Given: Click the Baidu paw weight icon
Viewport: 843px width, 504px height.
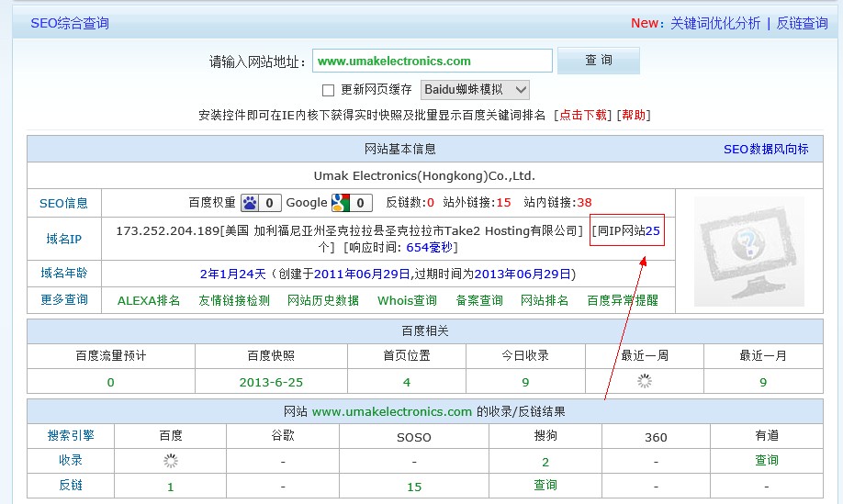Looking at the screenshot, I should [x=249, y=202].
